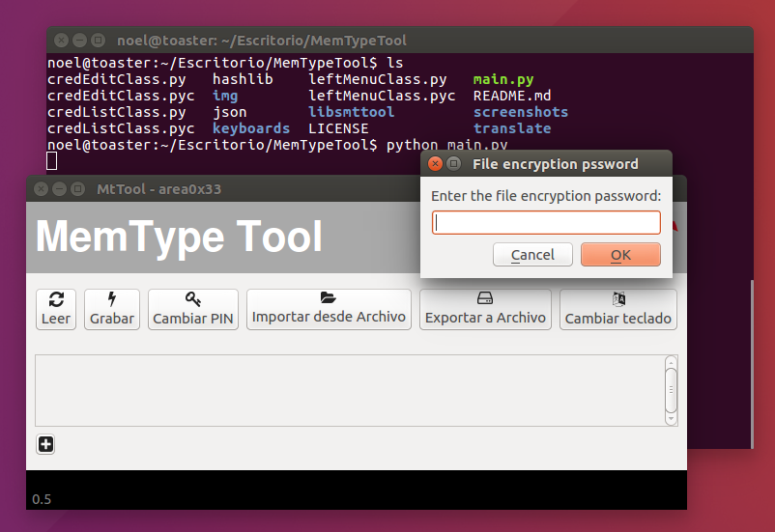Close the terminal window
Screen dimensions: 775x532
pyautogui.click(x=61, y=40)
